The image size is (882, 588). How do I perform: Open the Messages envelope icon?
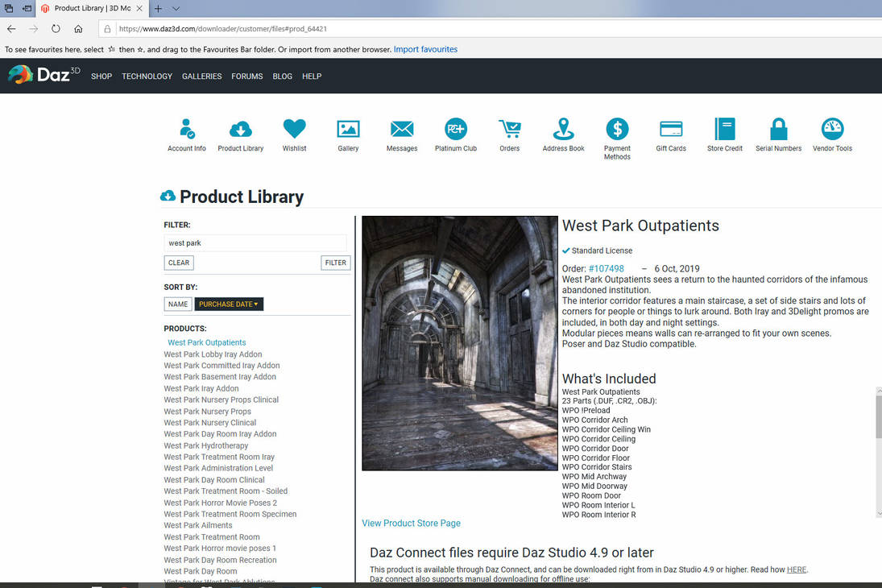pyautogui.click(x=402, y=129)
